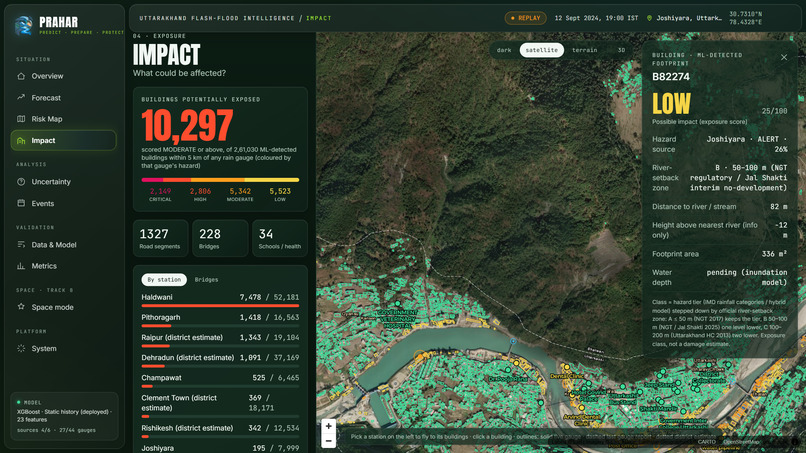Select the Joshiyara station row

tap(220, 448)
